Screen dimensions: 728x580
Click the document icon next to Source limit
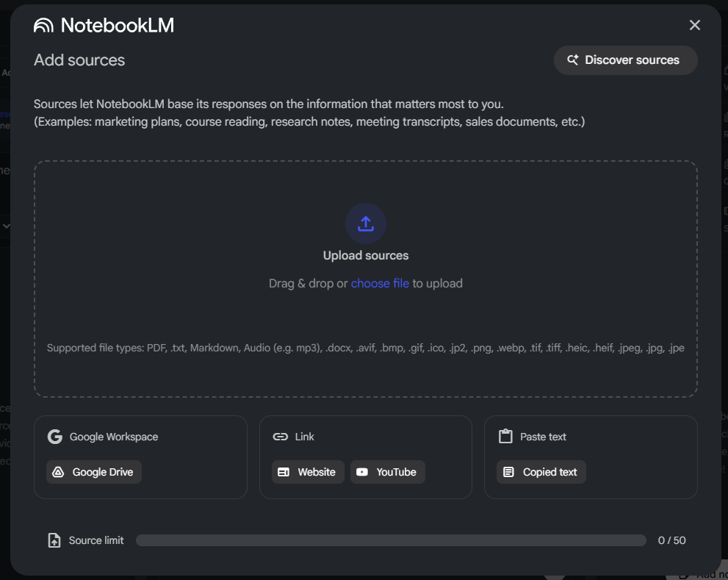tap(54, 540)
